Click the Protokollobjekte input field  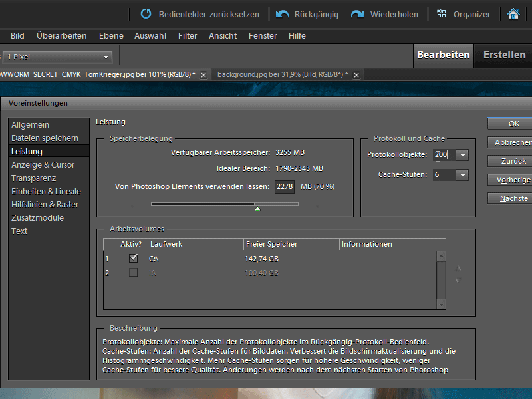pyautogui.click(x=444, y=155)
